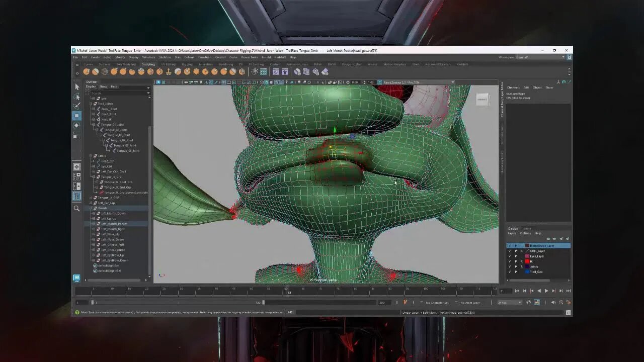Open the Pose Editor shelf icon
Screen dimensions: 644x362
click(285, 72)
